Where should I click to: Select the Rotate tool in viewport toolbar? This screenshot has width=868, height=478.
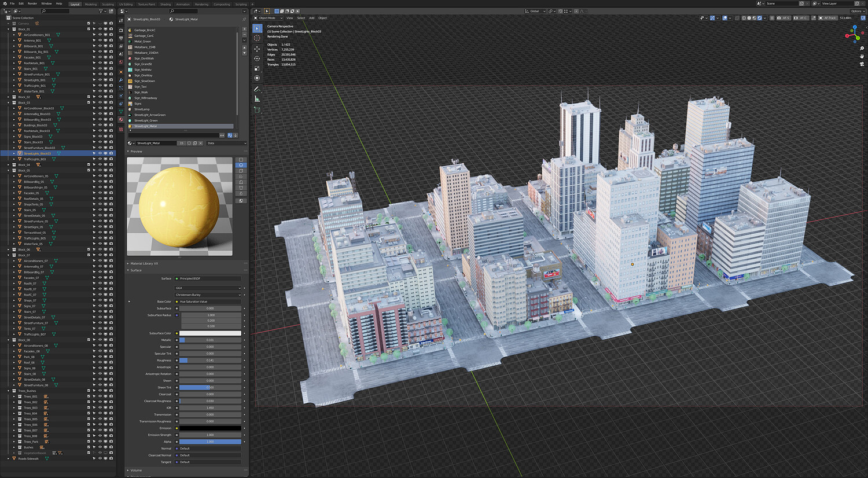point(258,58)
